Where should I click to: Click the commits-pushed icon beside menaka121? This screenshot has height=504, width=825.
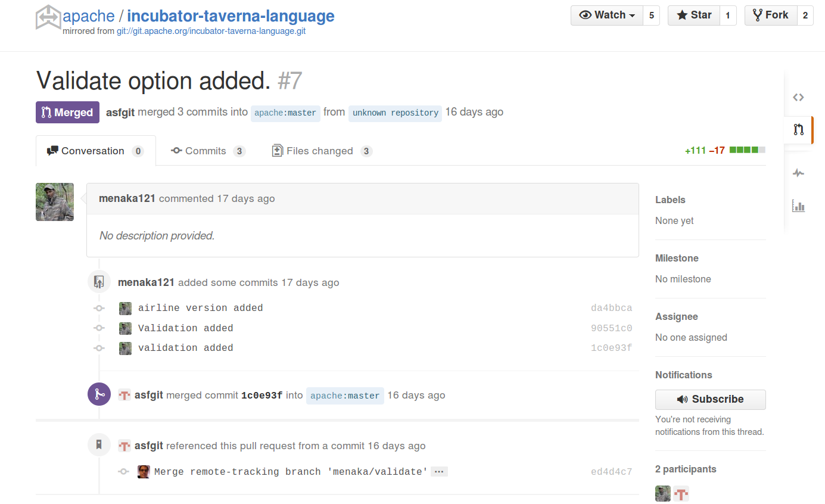99,282
